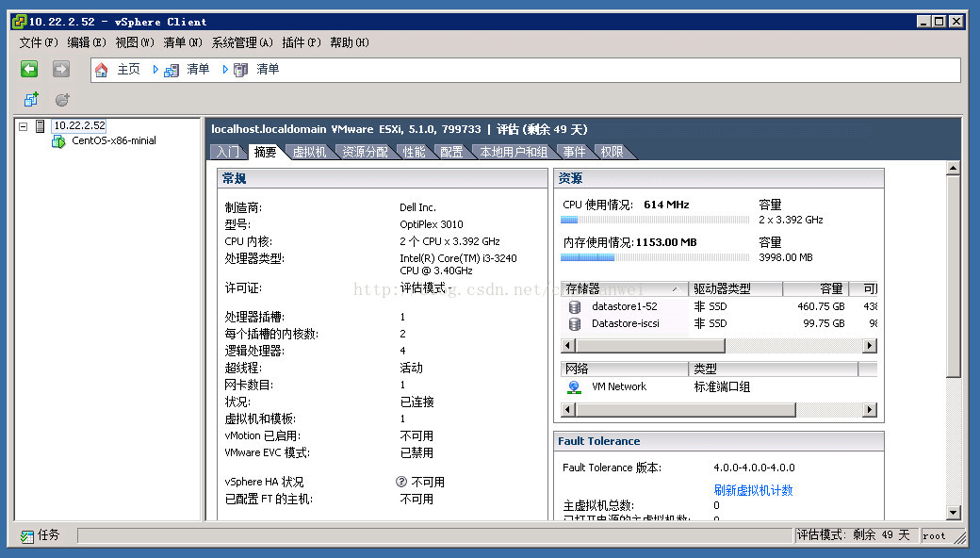The width and height of the screenshot is (980, 558).
Task: Collapse the 10.22.2.52 tree node
Action: coord(24,126)
